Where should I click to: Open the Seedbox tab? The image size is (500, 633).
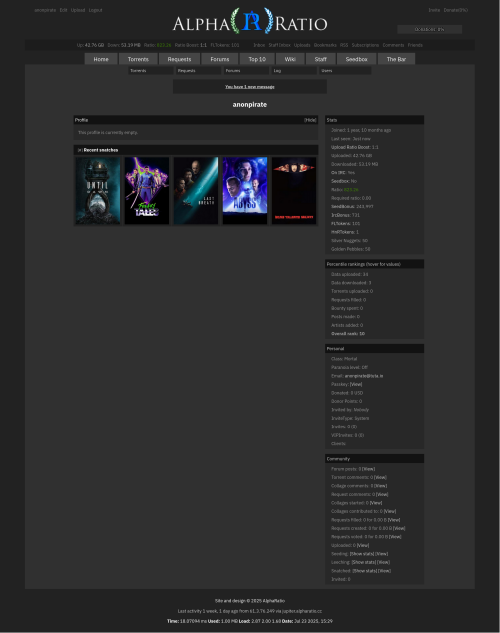pos(356,59)
